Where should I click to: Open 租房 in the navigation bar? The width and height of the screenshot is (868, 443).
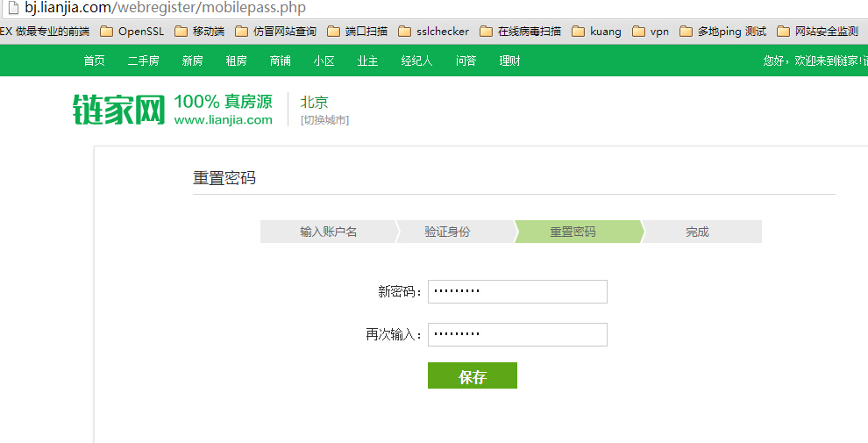click(237, 61)
